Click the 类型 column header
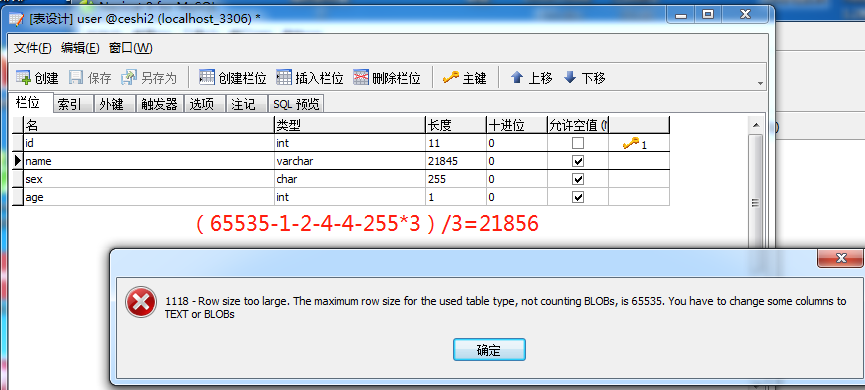This screenshot has height=390, width=865. pos(350,125)
